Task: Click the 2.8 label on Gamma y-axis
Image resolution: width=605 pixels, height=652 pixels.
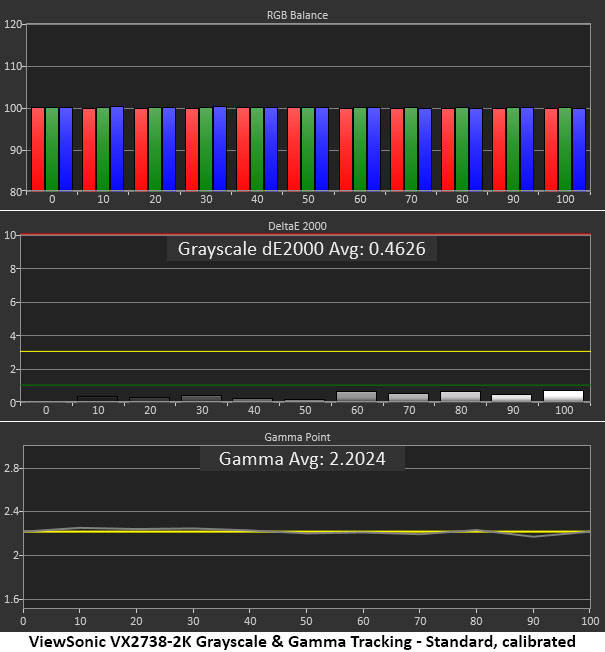Action: (12, 468)
